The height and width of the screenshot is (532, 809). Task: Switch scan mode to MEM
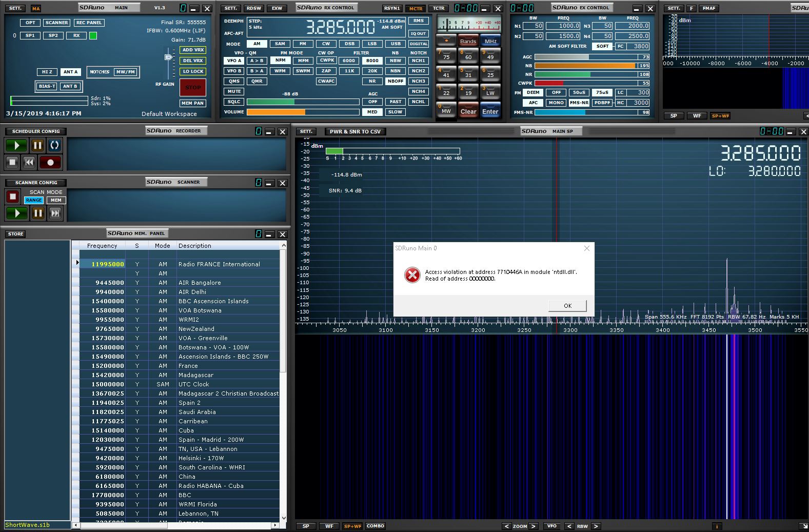click(56, 200)
